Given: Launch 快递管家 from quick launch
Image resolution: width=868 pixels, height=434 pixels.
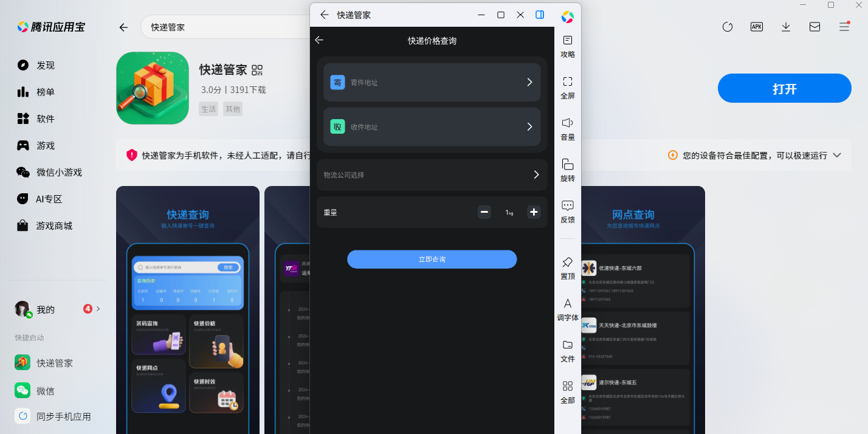Looking at the screenshot, I should (x=45, y=363).
